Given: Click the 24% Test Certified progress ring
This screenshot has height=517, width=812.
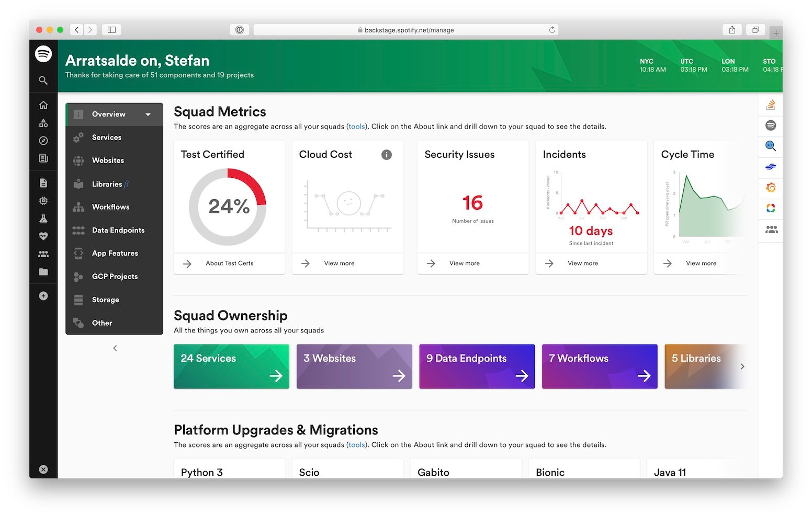Looking at the screenshot, I should point(228,207).
